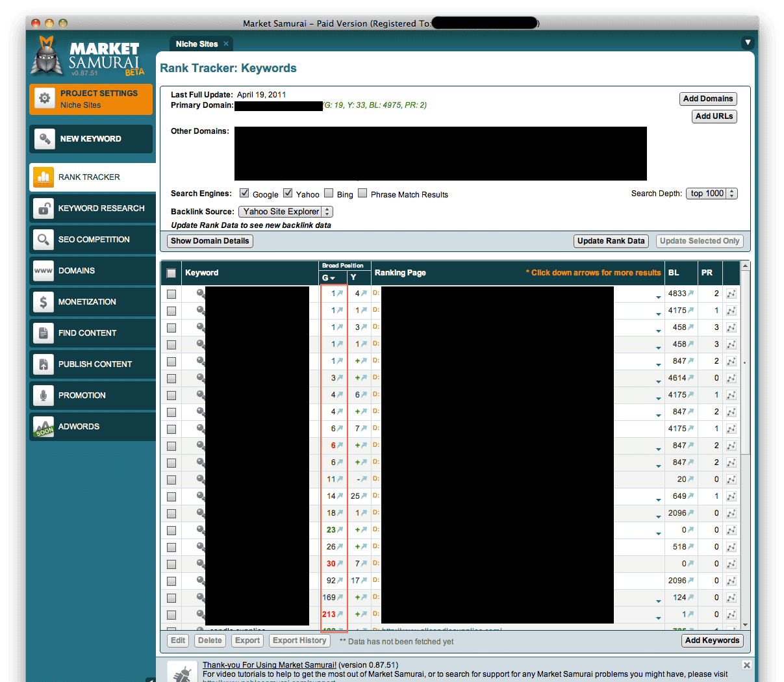Click backlink arrow beside 4833

(x=691, y=294)
